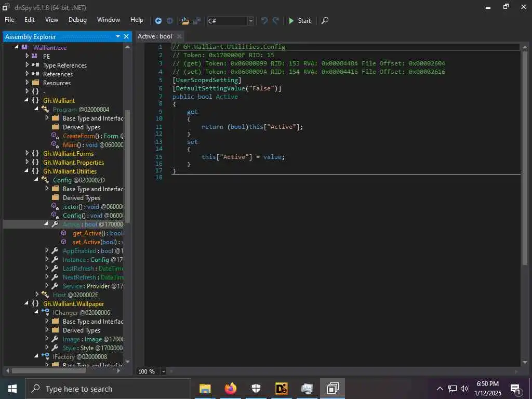Open Firefox from the taskbar
Screen dimensions: 532x399
pos(230,389)
